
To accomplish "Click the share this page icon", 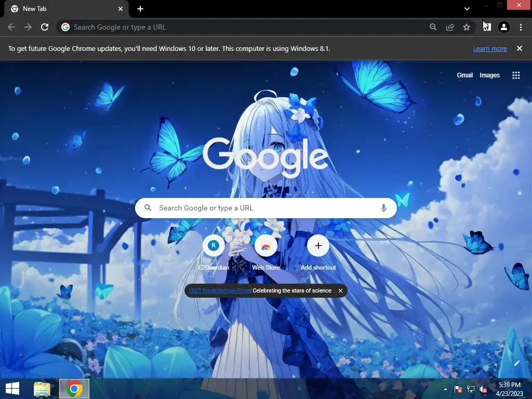I will tap(450, 27).
